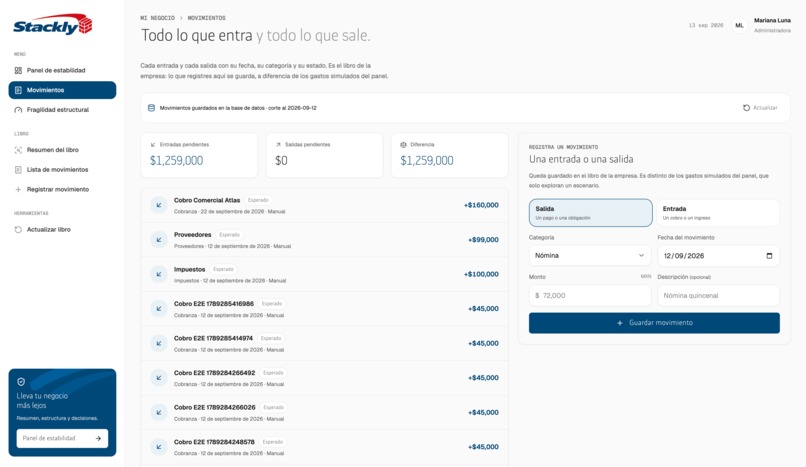
Task: Click Actualizar button in status bar
Action: [x=760, y=108]
